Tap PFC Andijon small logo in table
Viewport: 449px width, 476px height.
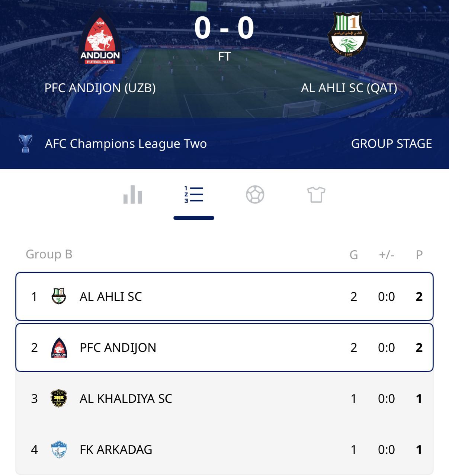59,347
